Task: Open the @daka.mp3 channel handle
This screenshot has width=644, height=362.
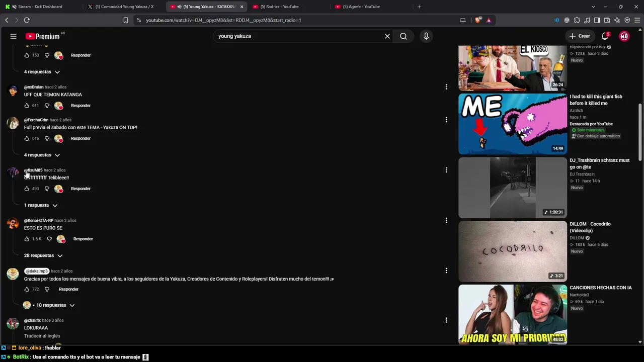Action: coord(37,271)
